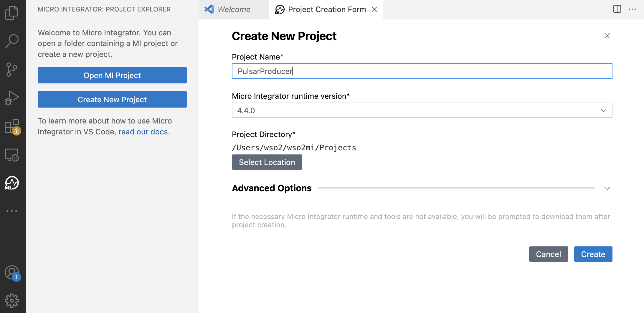644x313 pixels.
Task: Close the Create New Project form
Action: click(x=607, y=36)
